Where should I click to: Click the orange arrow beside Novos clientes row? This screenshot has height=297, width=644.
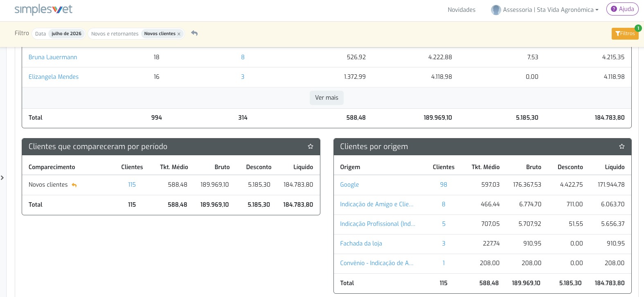(x=74, y=185)
